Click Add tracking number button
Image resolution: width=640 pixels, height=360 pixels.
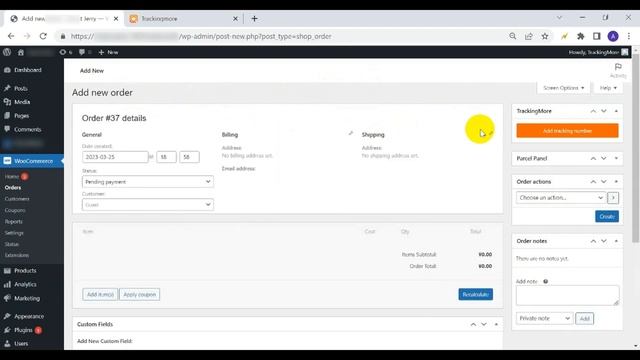567,131
